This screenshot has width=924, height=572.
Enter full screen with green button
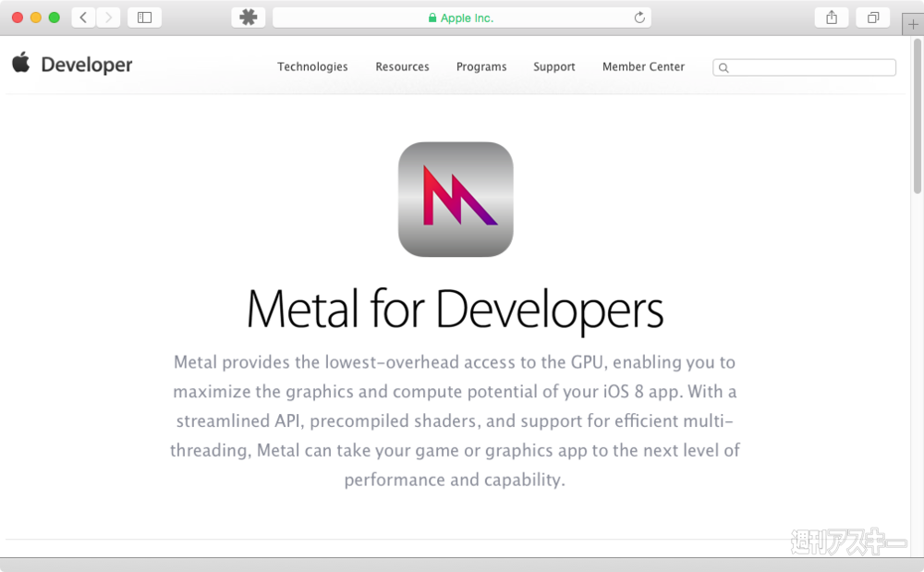[x=55, y=18]
